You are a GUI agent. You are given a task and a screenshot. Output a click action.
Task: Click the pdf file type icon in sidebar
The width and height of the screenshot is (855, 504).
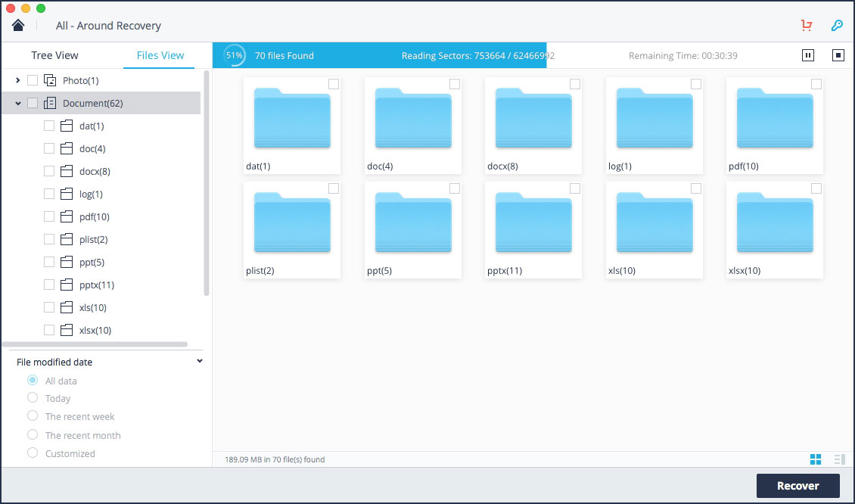coord(67,217)
